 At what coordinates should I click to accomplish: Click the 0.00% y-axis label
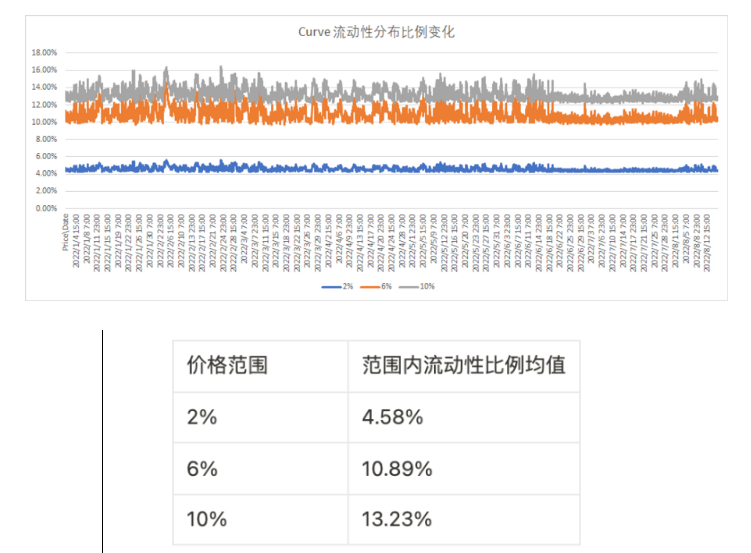(x=46, y=208)
